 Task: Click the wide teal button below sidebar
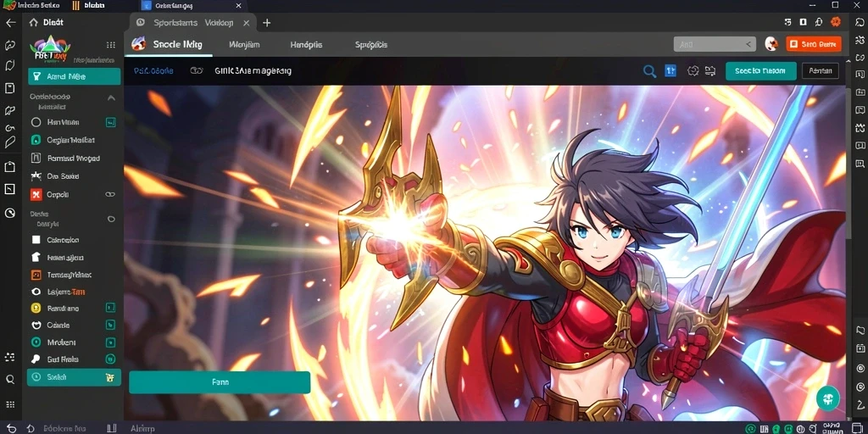click(x=220, y=382)
